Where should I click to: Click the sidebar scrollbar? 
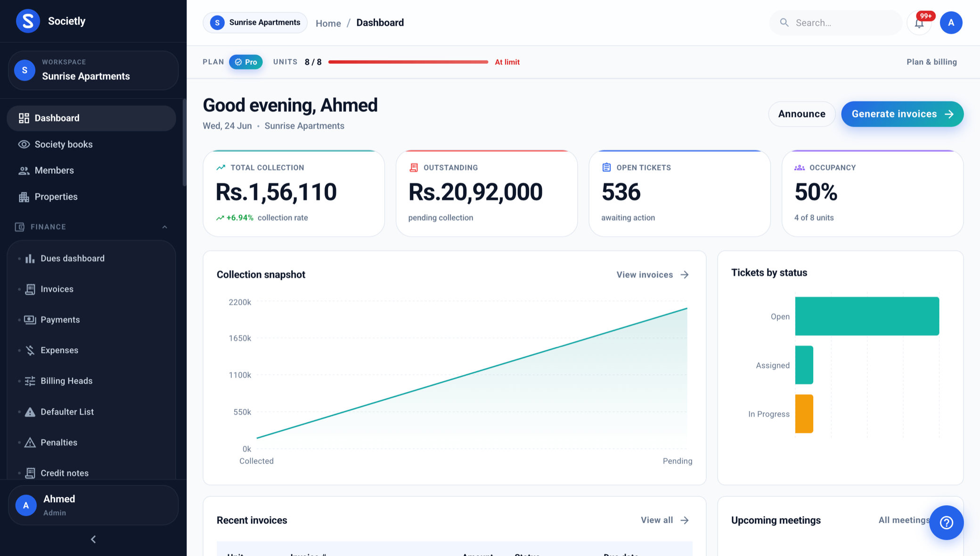tap(184, 143)
